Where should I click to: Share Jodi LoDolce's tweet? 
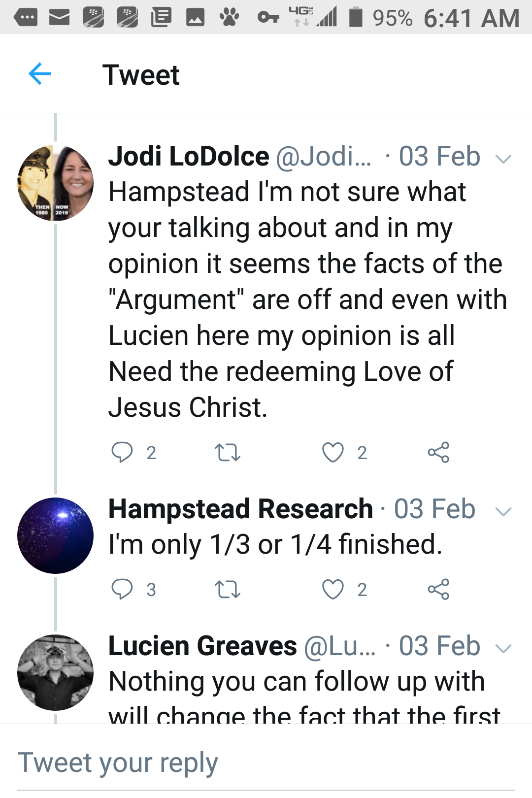438,452
